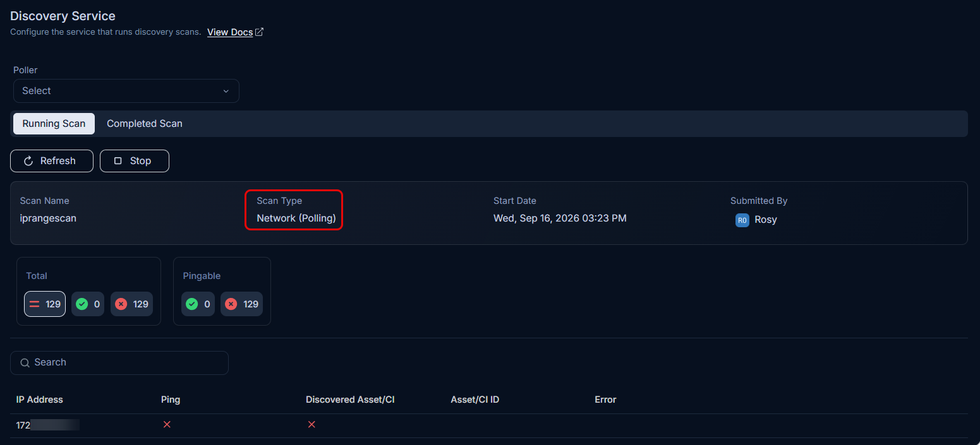Click the Search input field
The image size is (980, 445).
click(x=119, y=363)
